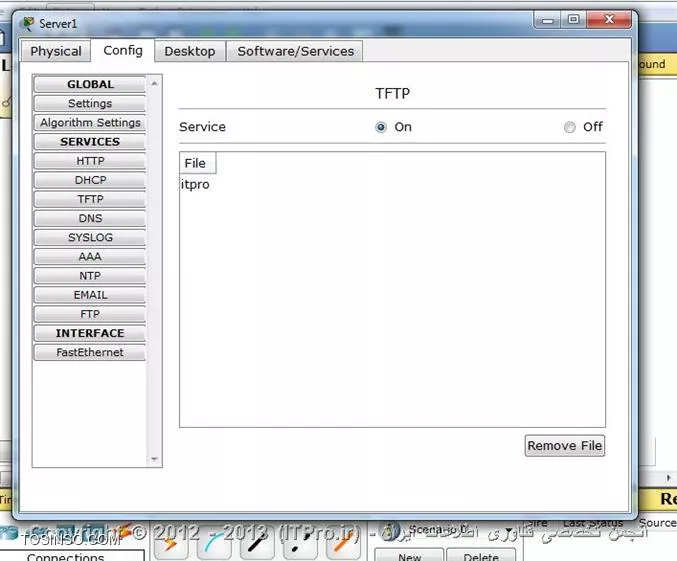Close the Server1 window

609,20
